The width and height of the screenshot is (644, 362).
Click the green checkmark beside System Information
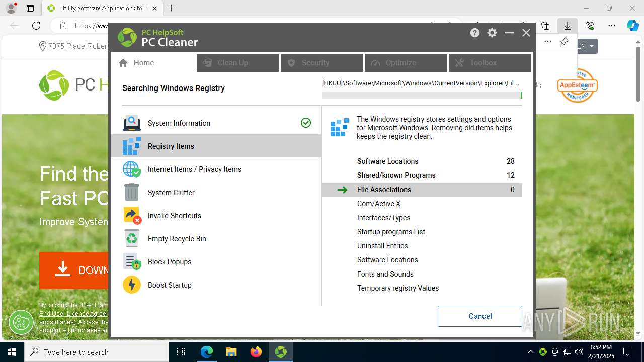(x=306, y=123)
